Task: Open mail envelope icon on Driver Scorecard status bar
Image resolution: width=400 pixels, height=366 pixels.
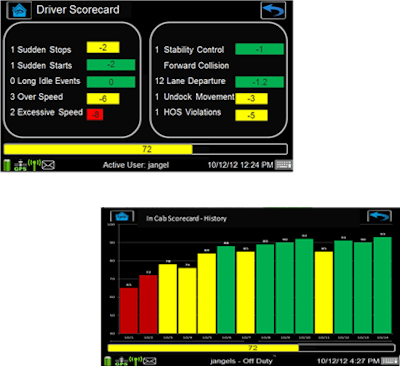Action: pyautogui.click(x=48, y=165)
